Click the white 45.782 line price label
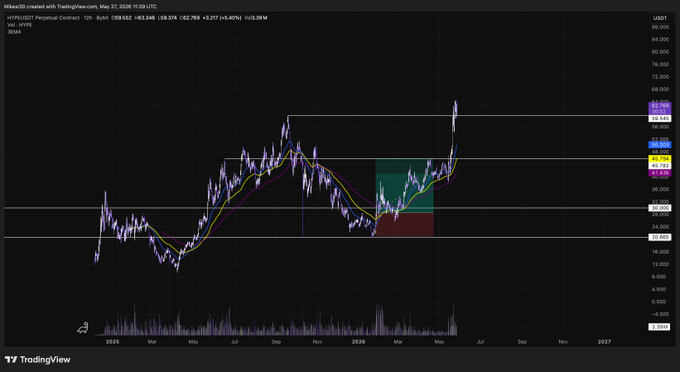 click(660, 166)
